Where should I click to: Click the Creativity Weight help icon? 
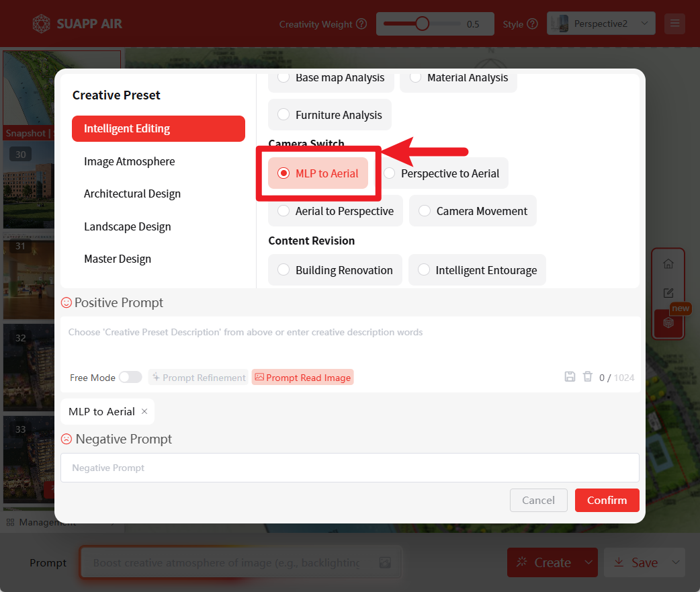click(x=361, y=24)
